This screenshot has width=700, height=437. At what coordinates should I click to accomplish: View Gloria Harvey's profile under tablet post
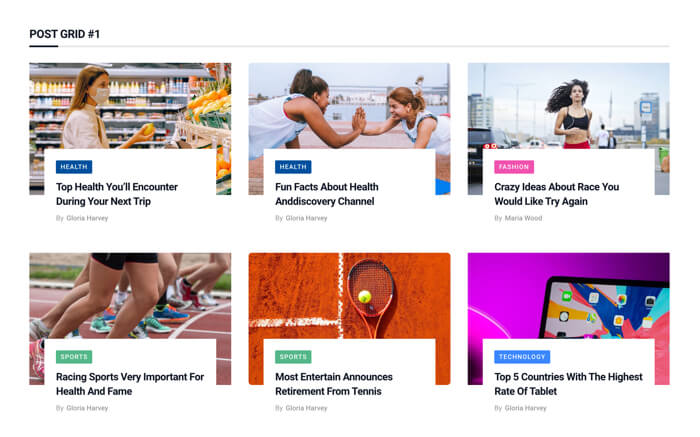coord(525,408)
